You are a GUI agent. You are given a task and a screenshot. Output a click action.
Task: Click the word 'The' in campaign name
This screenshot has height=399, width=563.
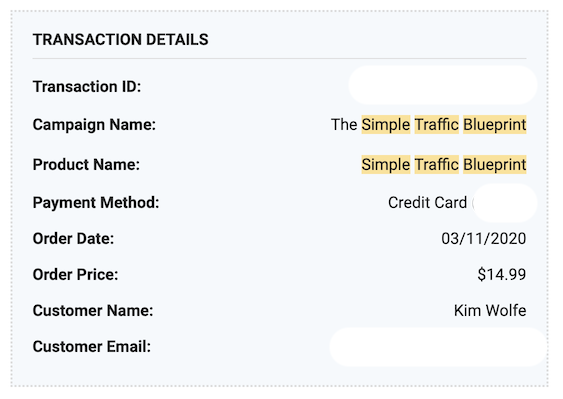tap(344, 125)
